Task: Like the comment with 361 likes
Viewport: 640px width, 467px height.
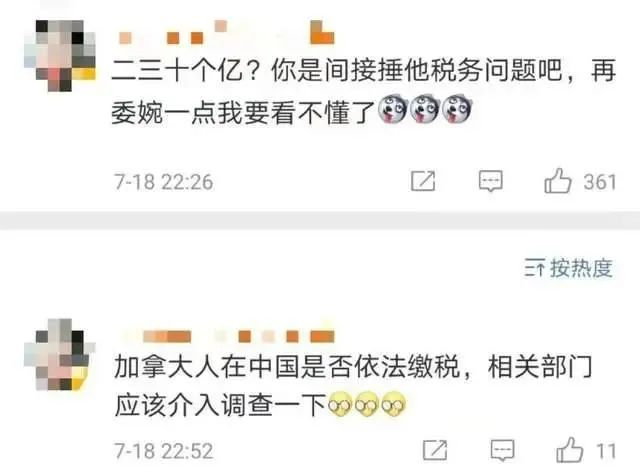Action: pos(558,181)
